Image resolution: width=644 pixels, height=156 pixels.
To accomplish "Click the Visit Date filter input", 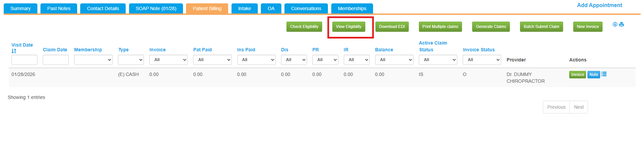I will pos(24,60).
